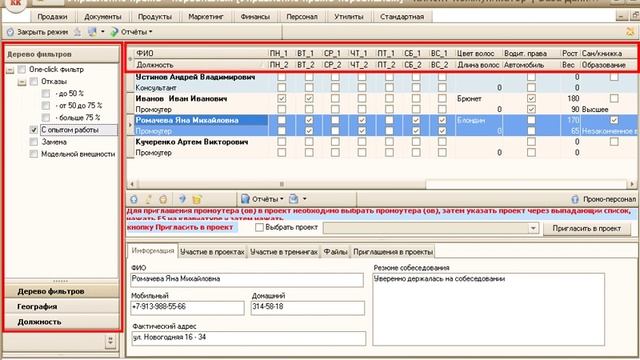The image size is (640, 360).
Task: Open the Персонал menu
Action: (302, 17)
